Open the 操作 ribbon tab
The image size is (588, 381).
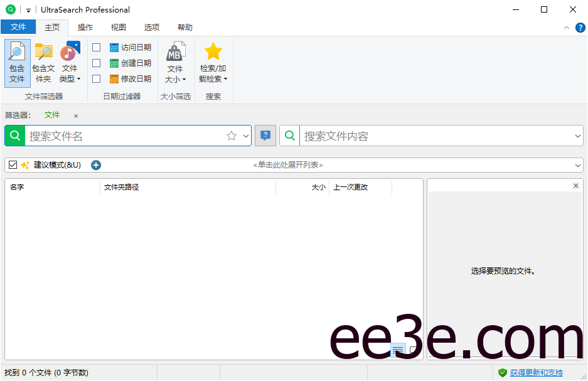[85, 27]
